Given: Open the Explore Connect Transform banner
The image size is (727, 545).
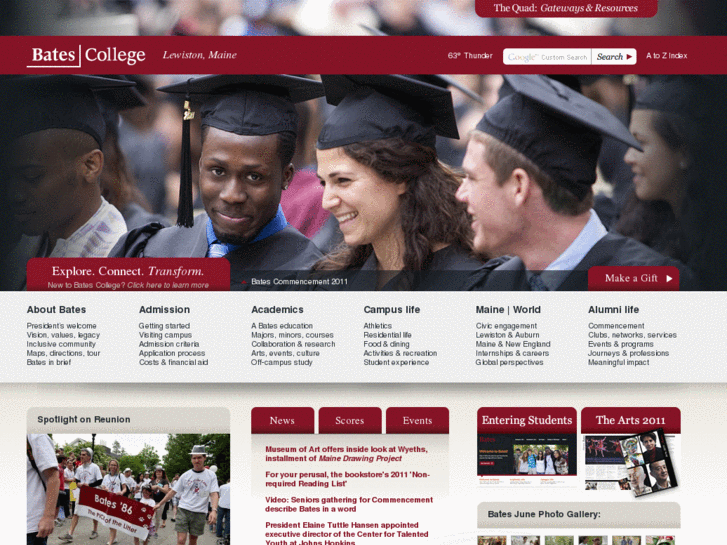Looking at the screenshot, I should point(128,275).
